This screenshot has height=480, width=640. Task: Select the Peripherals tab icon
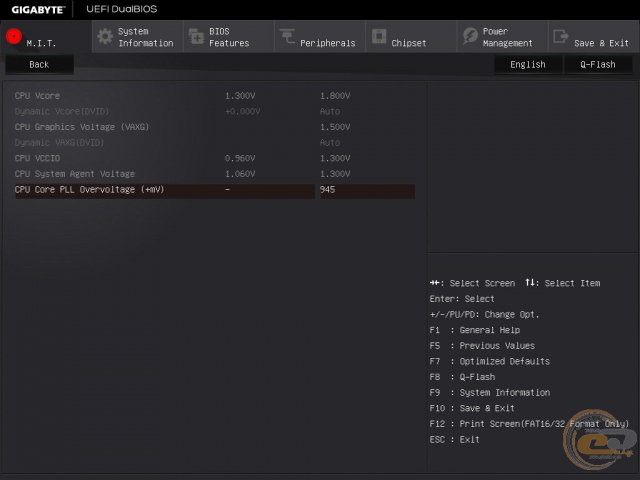pos(287,37)
